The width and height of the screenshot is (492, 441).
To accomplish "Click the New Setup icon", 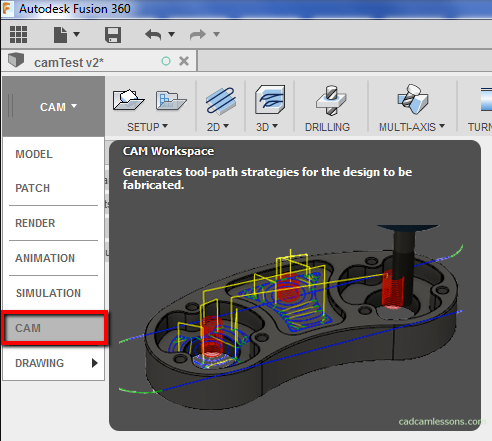I will 128,100.
